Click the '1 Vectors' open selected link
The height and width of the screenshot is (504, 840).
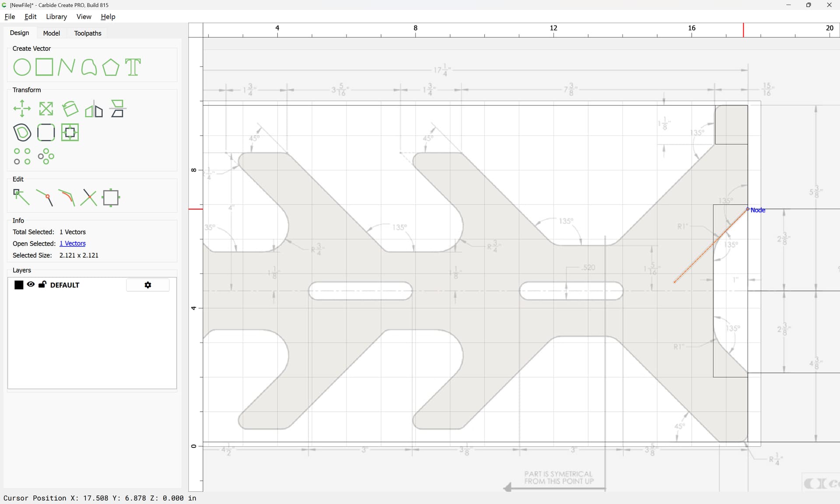[x=73, y=243]
